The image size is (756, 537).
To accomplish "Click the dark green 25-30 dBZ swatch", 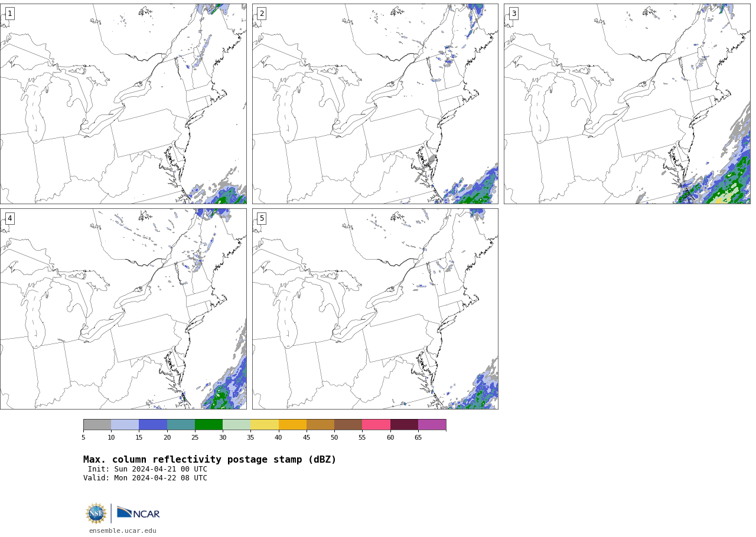I will tap(208, 425).
